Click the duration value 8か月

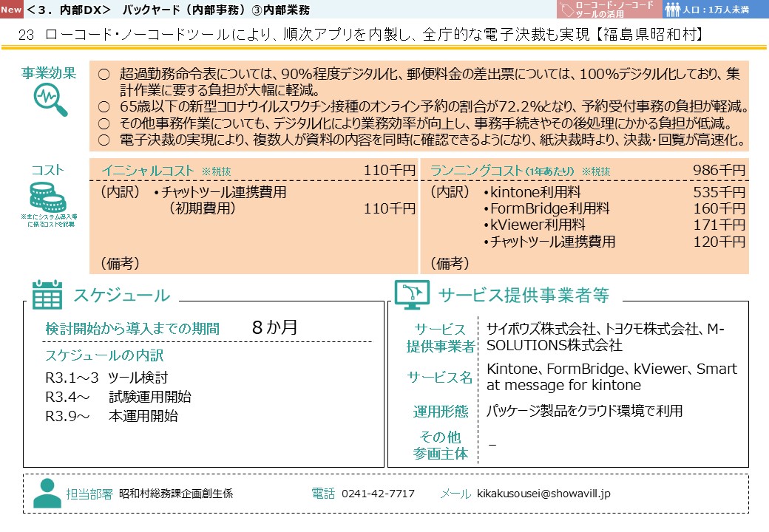[x=274, y=327]
